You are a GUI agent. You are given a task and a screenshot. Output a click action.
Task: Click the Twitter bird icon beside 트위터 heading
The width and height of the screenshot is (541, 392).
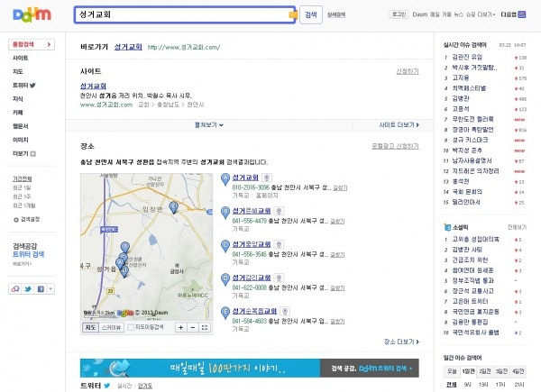107,386
